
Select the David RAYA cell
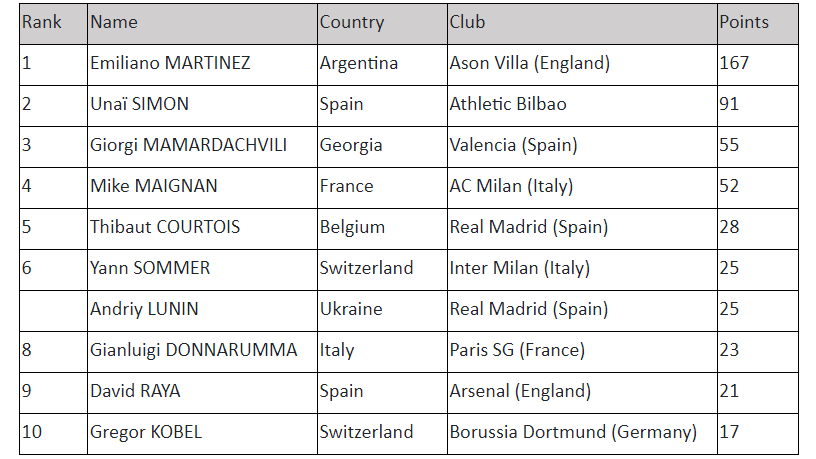click(x=135, y=391)
